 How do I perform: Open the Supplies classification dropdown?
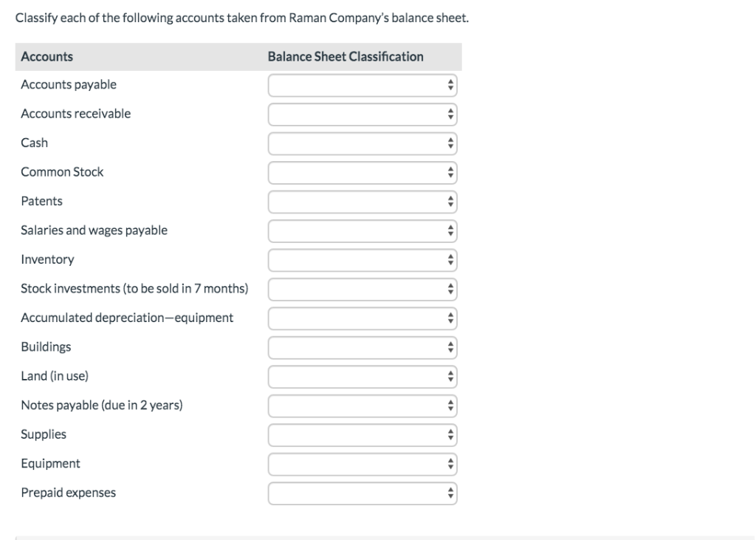(x=362, y=434)
